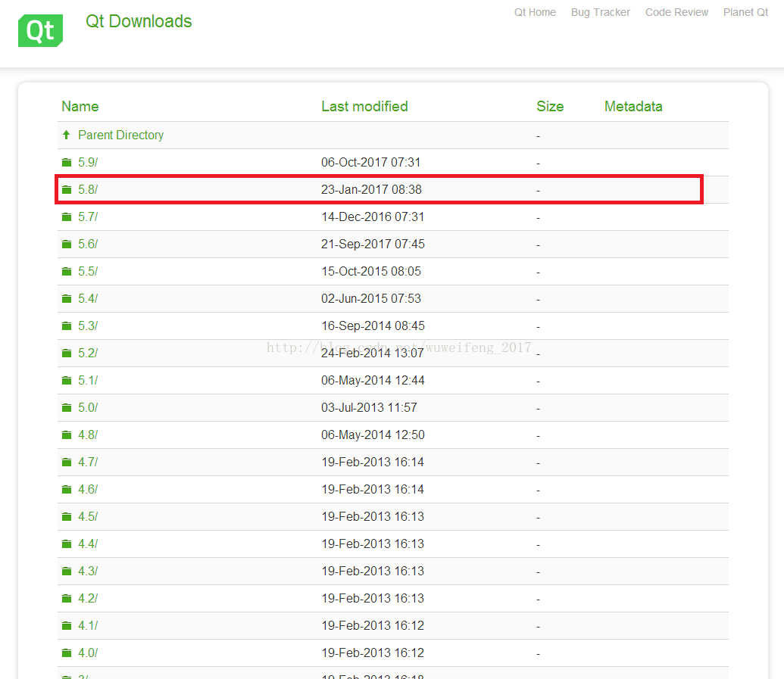Image resolution: width=784 pixels, height=679 pixels.
Task: Click the date 16-Sep-2014 08:45
Action: (x=373, y=325)
